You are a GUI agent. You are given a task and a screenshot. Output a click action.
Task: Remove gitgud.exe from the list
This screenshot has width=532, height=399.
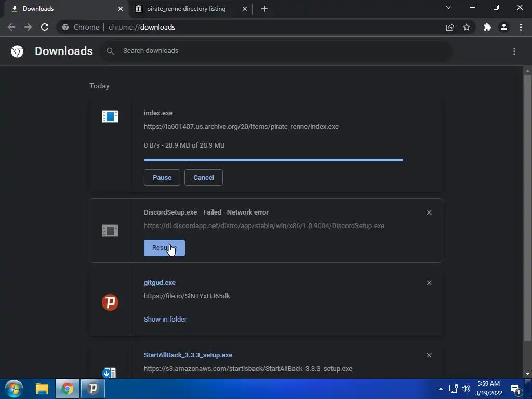point(429,283)
